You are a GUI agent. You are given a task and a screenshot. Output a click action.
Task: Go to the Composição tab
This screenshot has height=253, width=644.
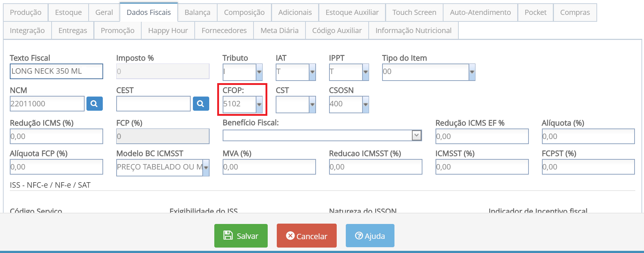click(x=244, y=12)
